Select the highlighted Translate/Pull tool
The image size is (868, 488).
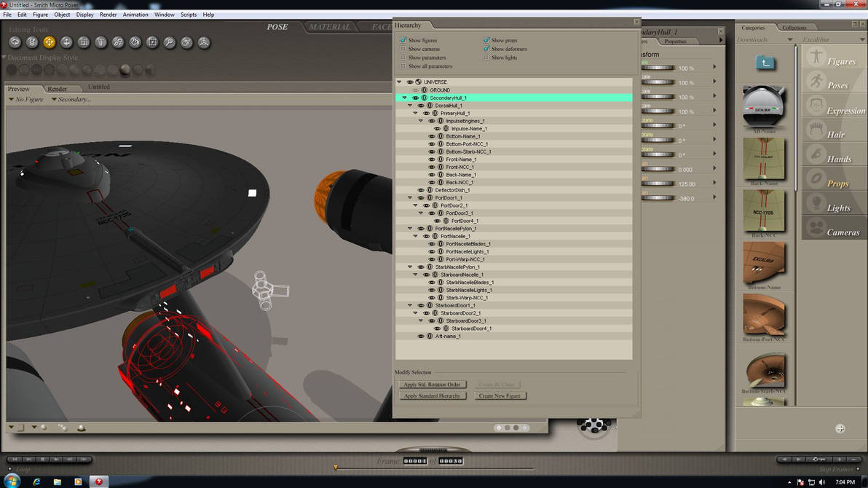pyautogui.click(x=50, y=42)
